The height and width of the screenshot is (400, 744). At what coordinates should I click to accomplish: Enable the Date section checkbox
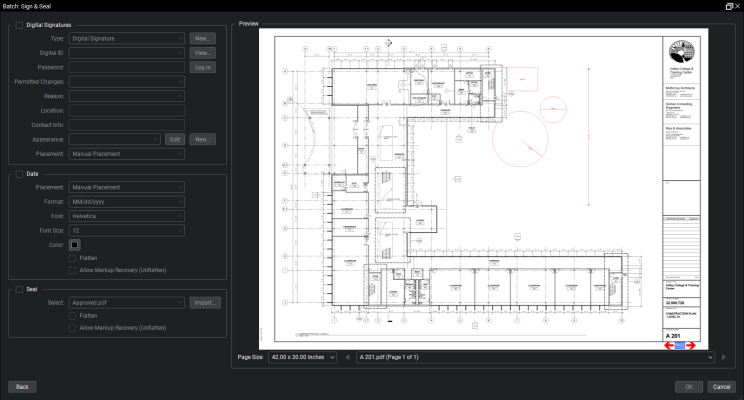click(19, 174)
